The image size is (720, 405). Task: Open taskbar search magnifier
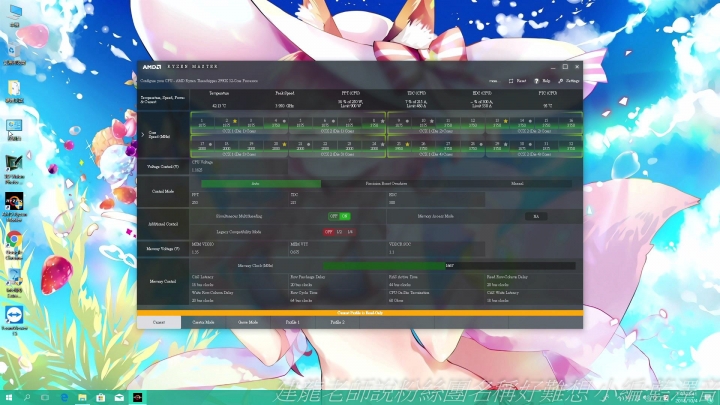pos(27,397)
